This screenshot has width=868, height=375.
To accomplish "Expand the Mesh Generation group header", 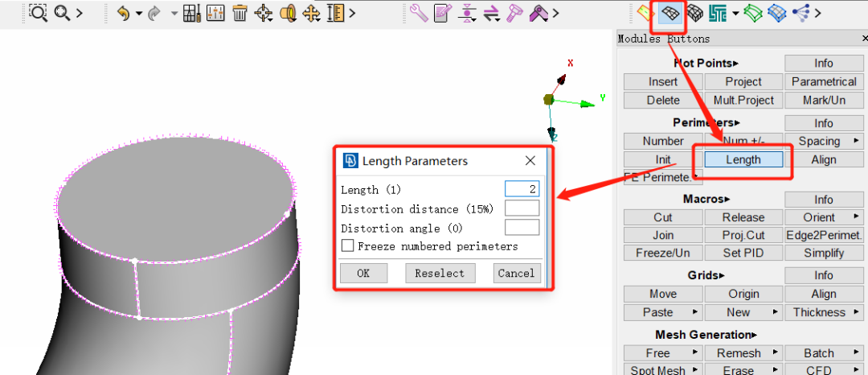I will coord(706,335).
